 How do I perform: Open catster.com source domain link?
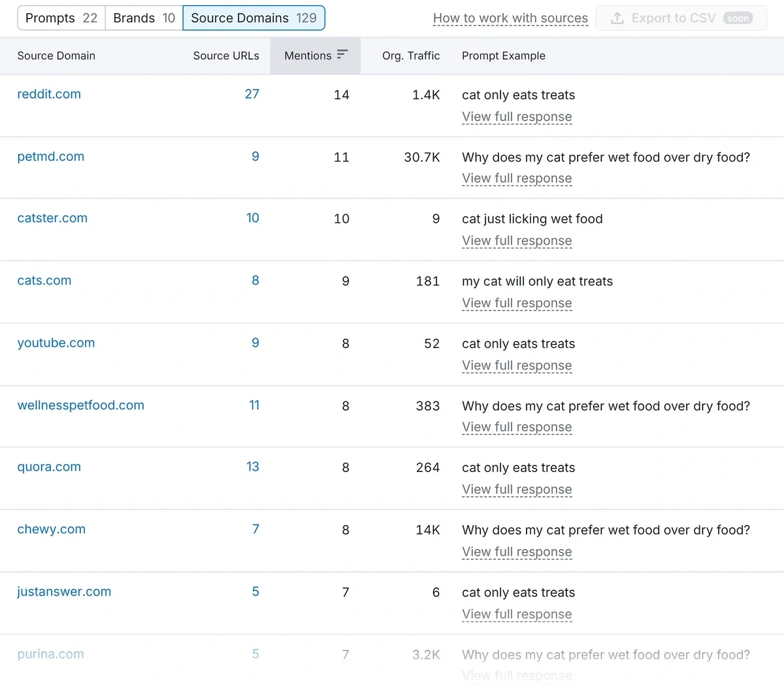point(52,218)
